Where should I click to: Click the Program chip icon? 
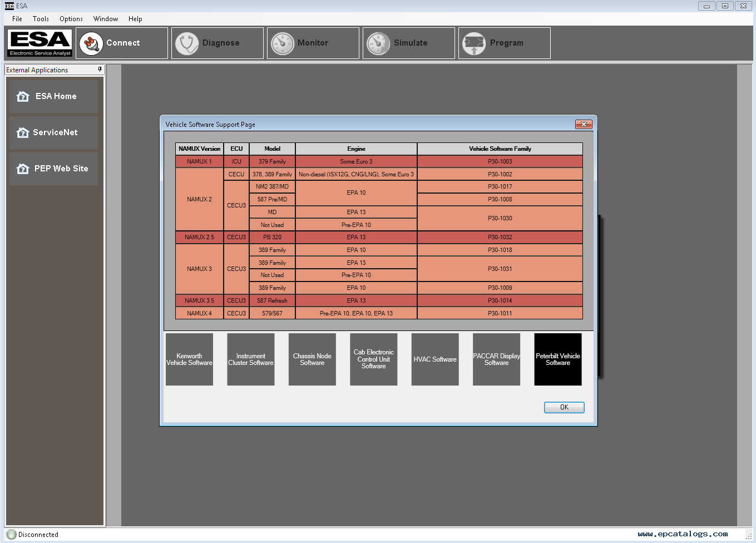click(474, 43)
